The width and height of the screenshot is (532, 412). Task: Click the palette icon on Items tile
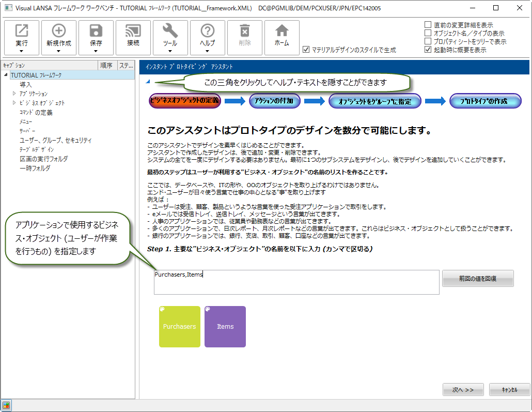click(208, 309)
